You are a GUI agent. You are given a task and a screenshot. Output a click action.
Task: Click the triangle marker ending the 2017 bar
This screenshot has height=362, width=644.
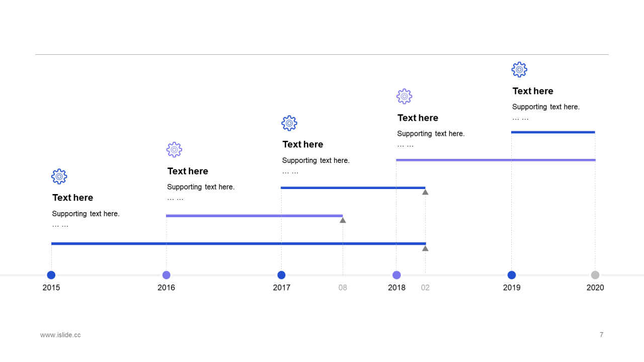pos(425,192)
